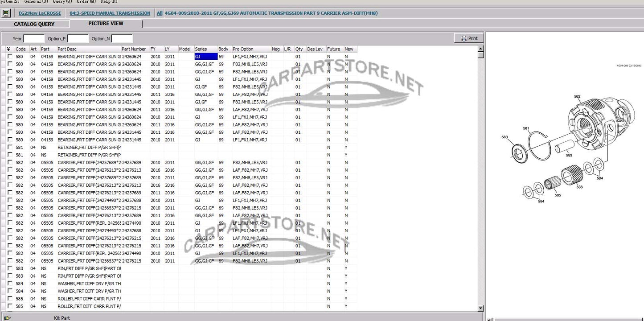Switch to the CATALOG QUERY tab
The width and height of the screenshot is (644, 321).
(x=34, y=24)
